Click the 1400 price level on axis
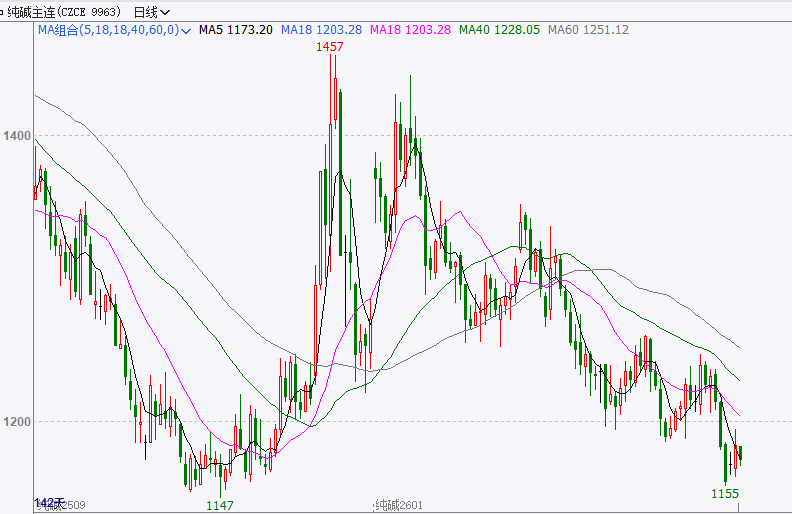792x514 pixels. pos(20,135)
